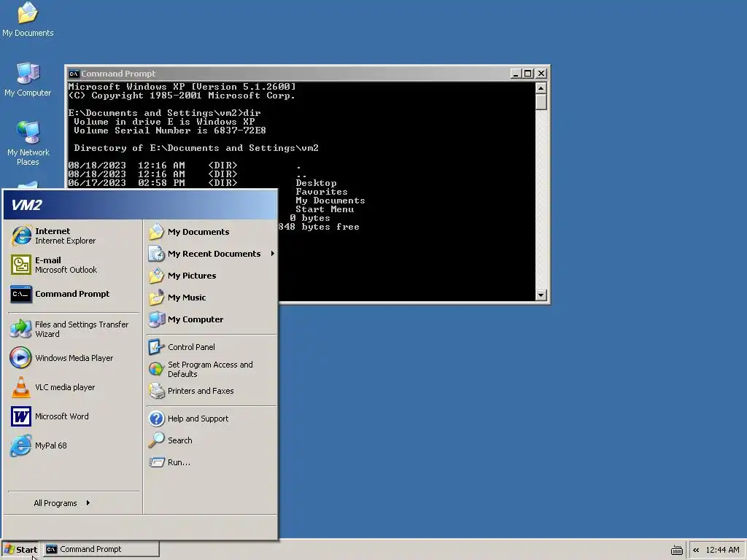
Task: Click Command Prompt title bar system icon
Action: point(74,74)
